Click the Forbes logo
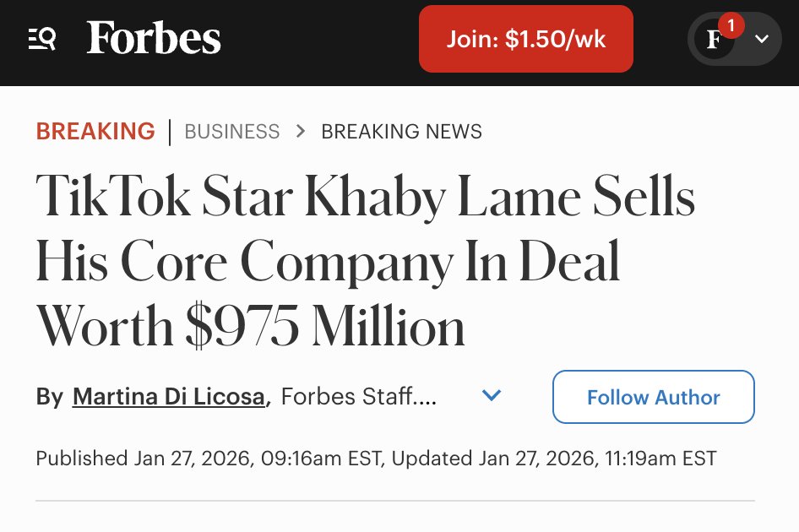This screenshot has width=799, height=532. coord(154,39)
